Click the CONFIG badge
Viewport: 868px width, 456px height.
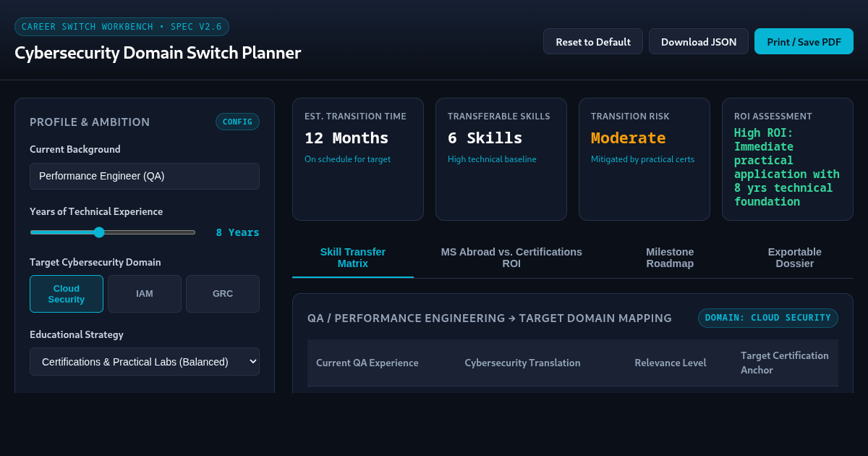pos(237,122)
